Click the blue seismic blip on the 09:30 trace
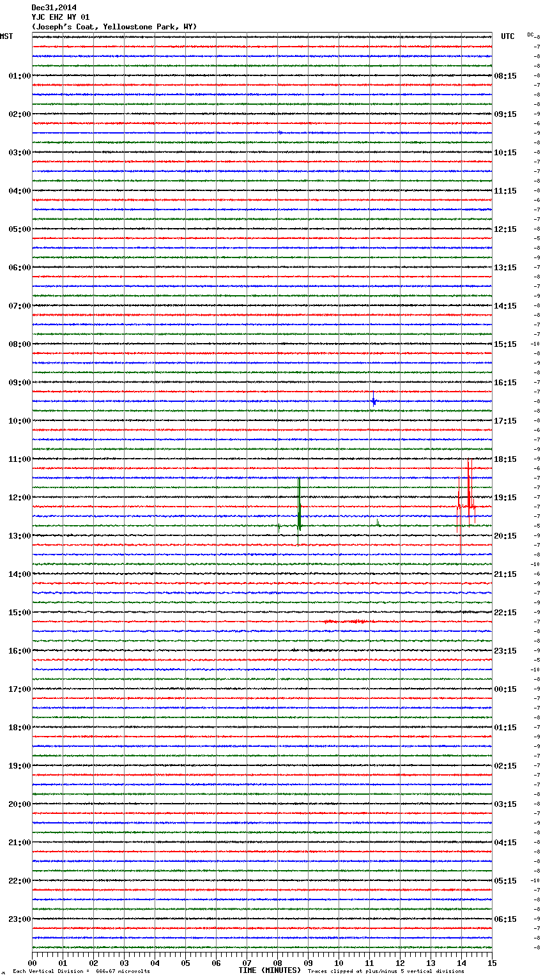The width and height of the screenshot is (543, 980). (x=374, y=399)
